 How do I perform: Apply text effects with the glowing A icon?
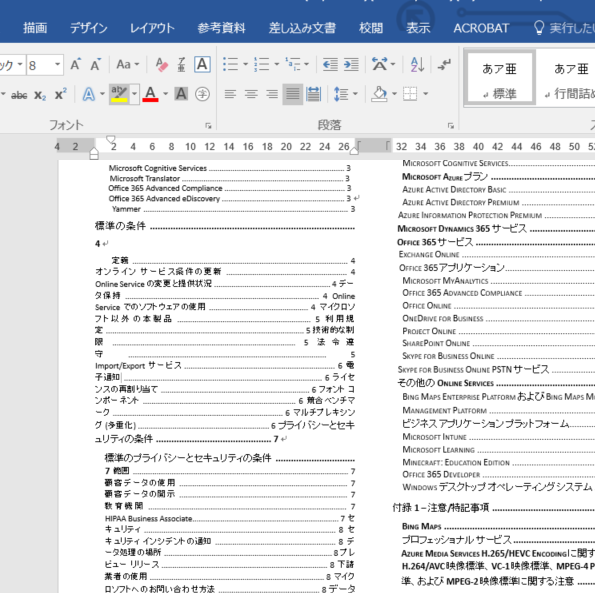coord(88,94)
